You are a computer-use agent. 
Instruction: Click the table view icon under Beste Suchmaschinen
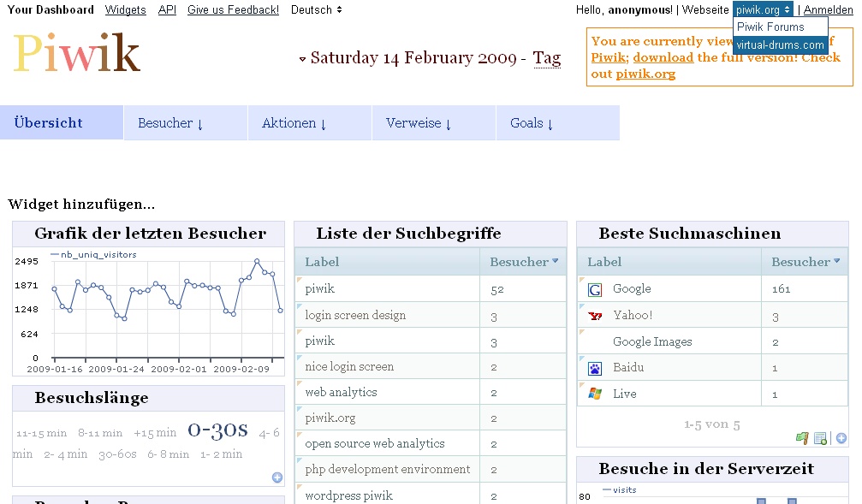pyautogui.click(x=820, y=438)
